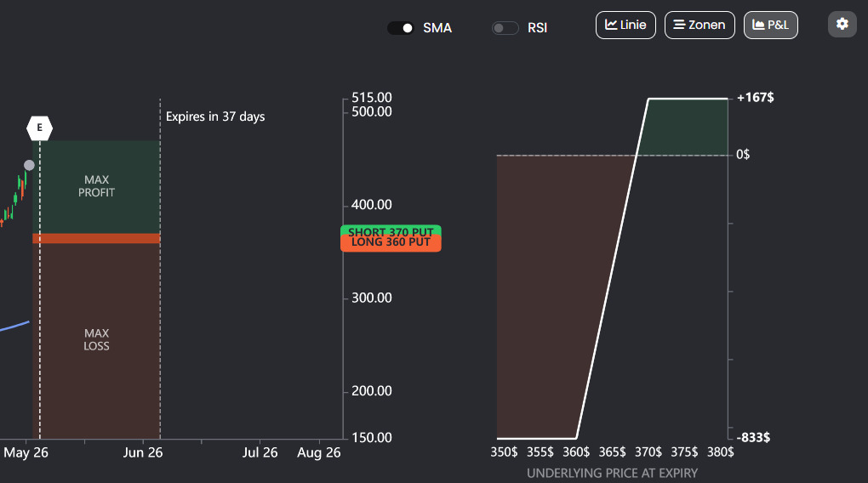
Task: Click the LONG 360 PUT label
Action: tap(391, 243)
